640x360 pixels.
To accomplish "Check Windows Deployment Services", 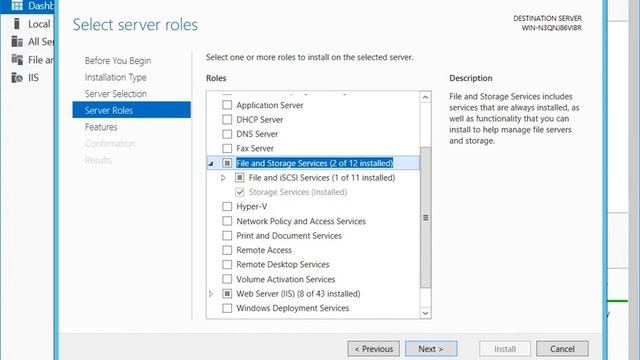I will (x=227, y=308).
